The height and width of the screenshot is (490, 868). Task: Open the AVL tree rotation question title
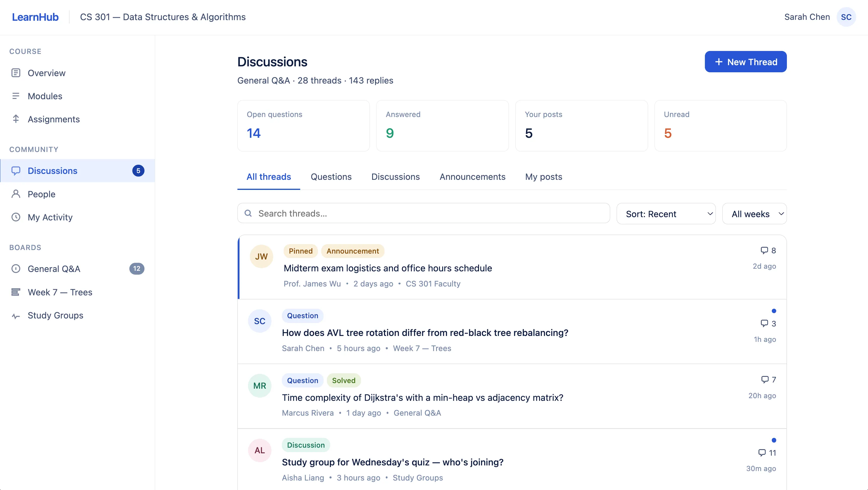[425, 333]
